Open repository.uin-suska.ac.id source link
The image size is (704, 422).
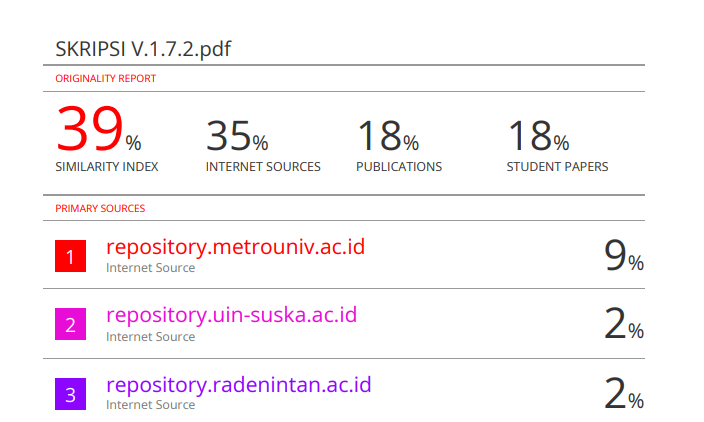coord(231,315)
